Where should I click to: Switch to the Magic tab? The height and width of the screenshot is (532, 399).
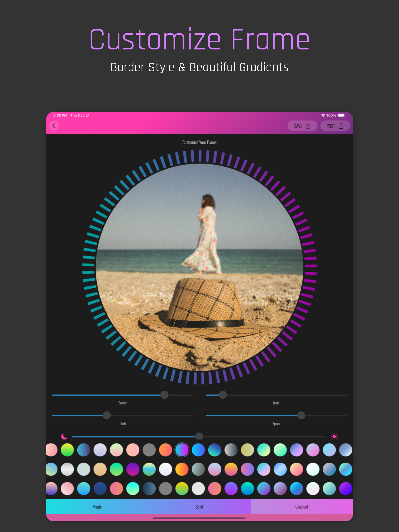[x=97, y=507]
